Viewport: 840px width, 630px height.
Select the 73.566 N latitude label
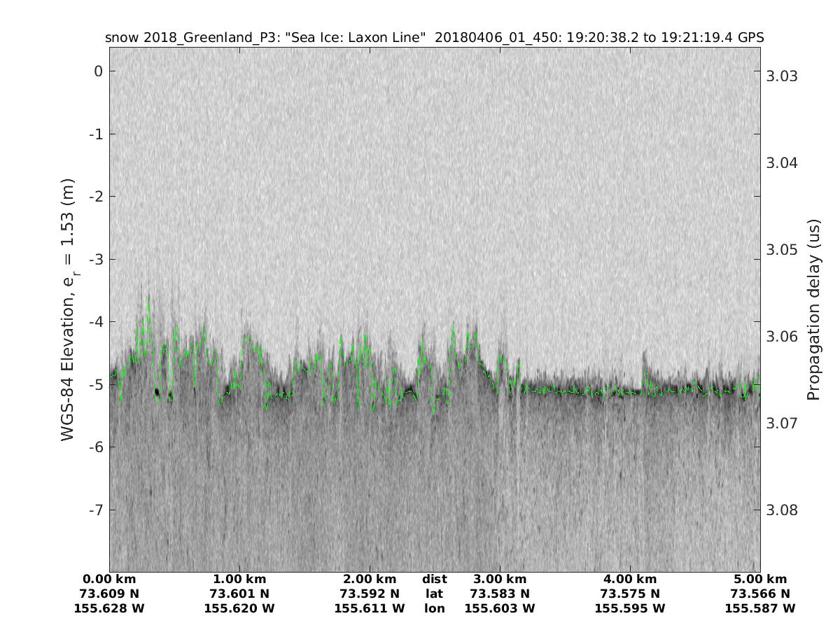[x=760, y=594]
